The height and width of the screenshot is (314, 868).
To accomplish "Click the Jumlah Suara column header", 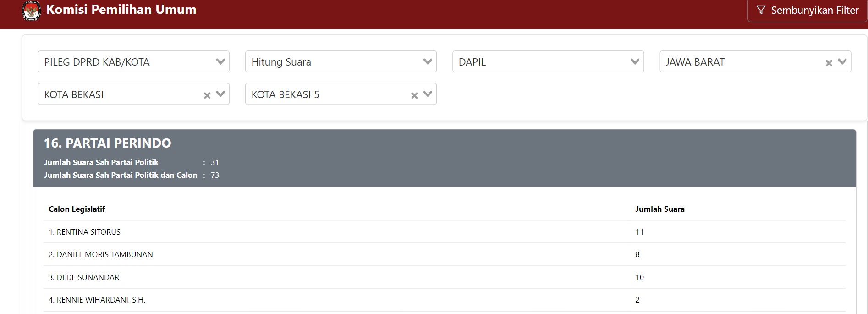I will [x=660, y=209].
